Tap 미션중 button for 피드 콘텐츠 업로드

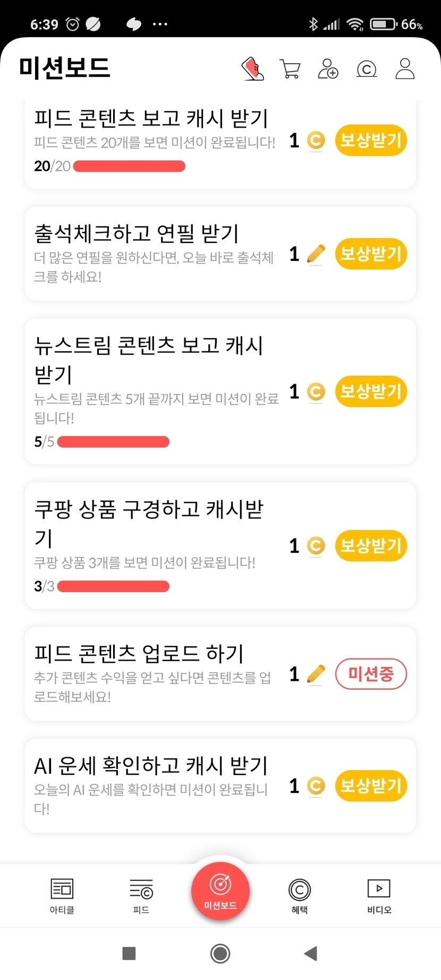point(371,674)
